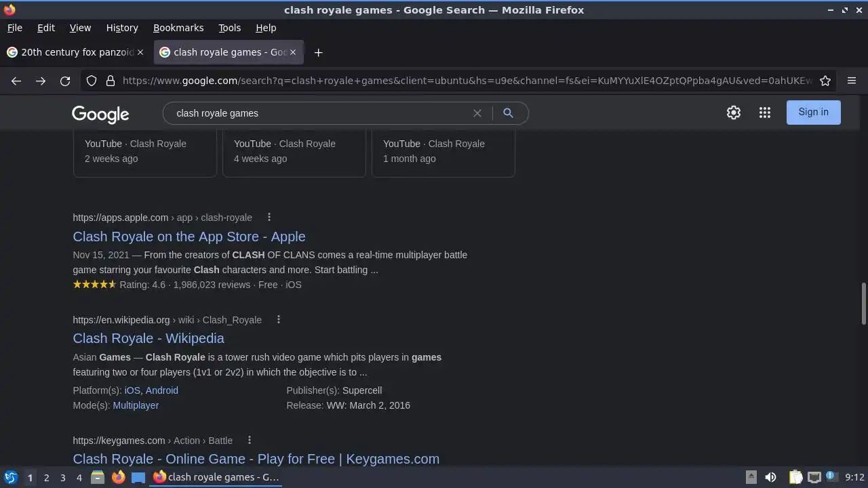This screenshot has width=868, height=488.
Task: Go back to previous page
Action: point(16,81)
